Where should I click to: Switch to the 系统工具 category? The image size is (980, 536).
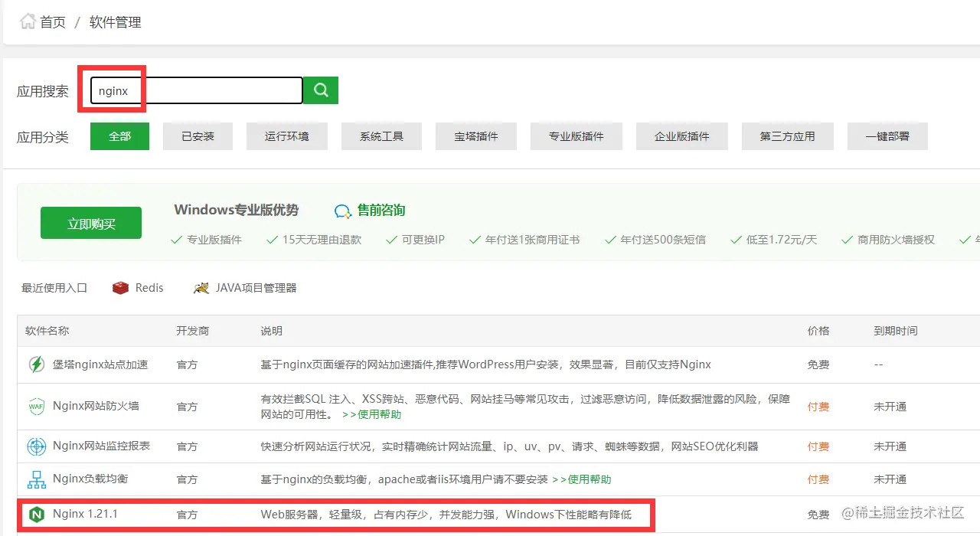381,136
